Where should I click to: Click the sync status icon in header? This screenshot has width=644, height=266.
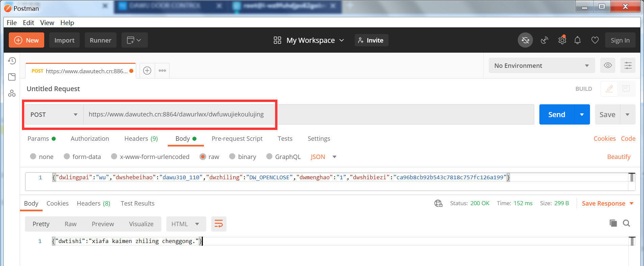point(525,40)
